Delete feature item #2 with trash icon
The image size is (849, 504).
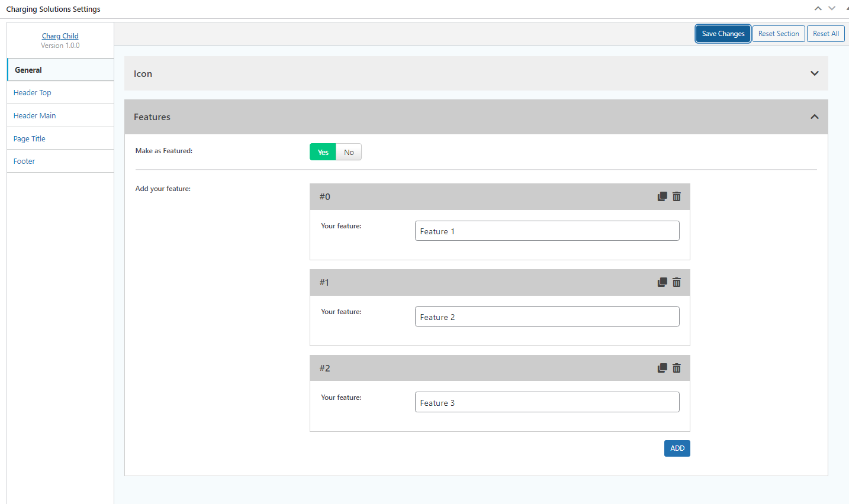pos(677,368)
